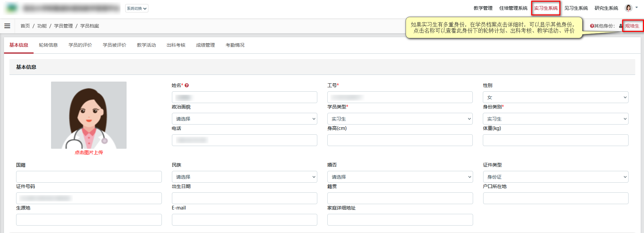Focus the 证件号码 input field
Viewport: 644px width, 233px height.
(x=89, y=198)
